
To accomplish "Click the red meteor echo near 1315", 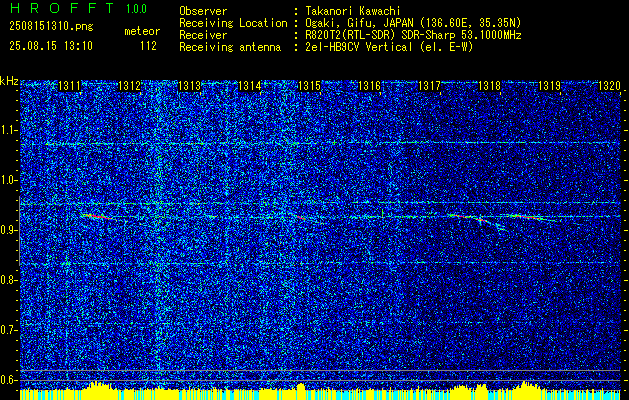I will [x=301, y=217].
